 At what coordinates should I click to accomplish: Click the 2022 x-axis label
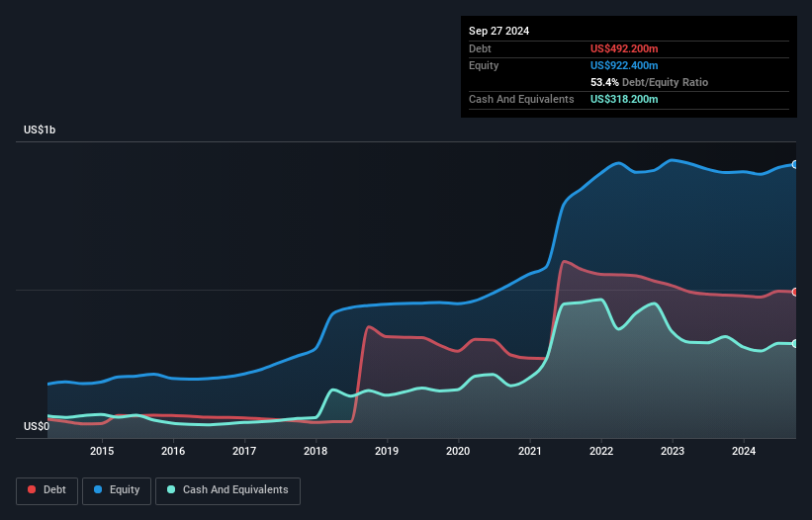601,451
